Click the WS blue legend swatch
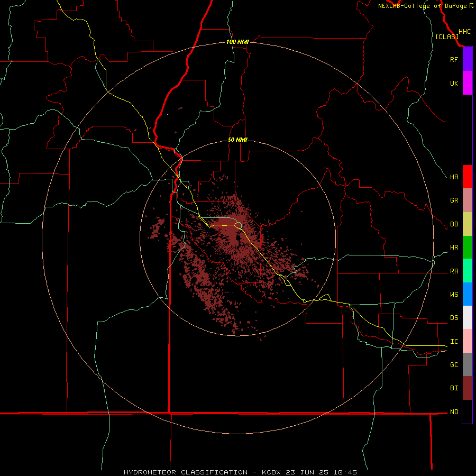 point(467,294)
